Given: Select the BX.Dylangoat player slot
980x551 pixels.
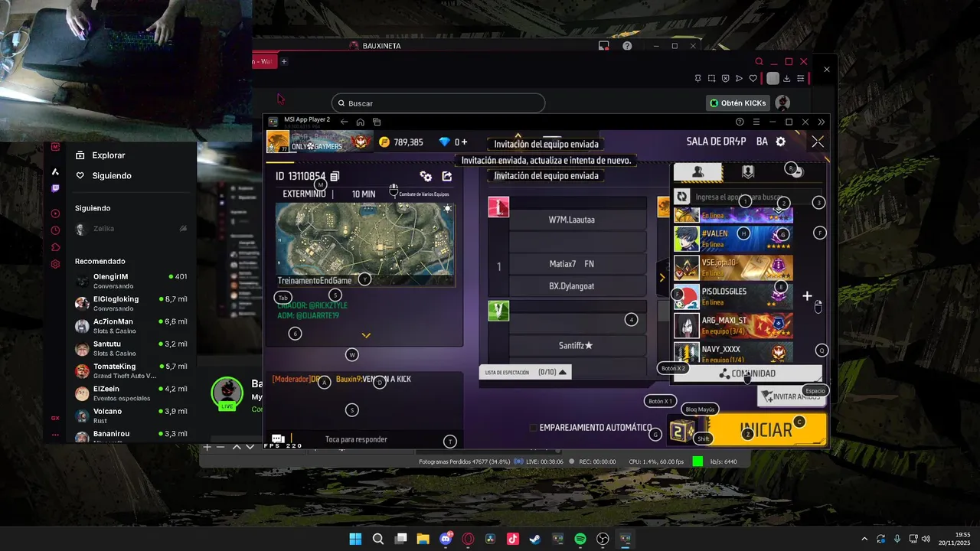Looking at the screenshot, I should tap(578, 286).
